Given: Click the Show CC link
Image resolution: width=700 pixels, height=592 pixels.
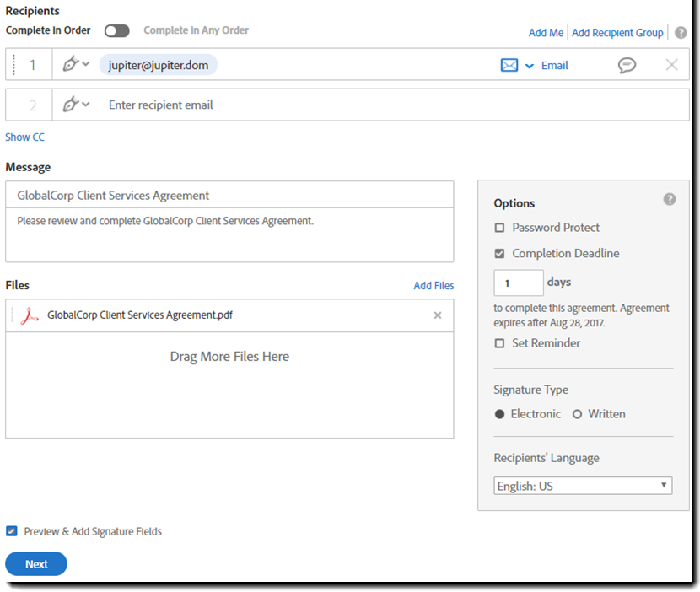Looking at the screenshot, I should pos(25,137).
